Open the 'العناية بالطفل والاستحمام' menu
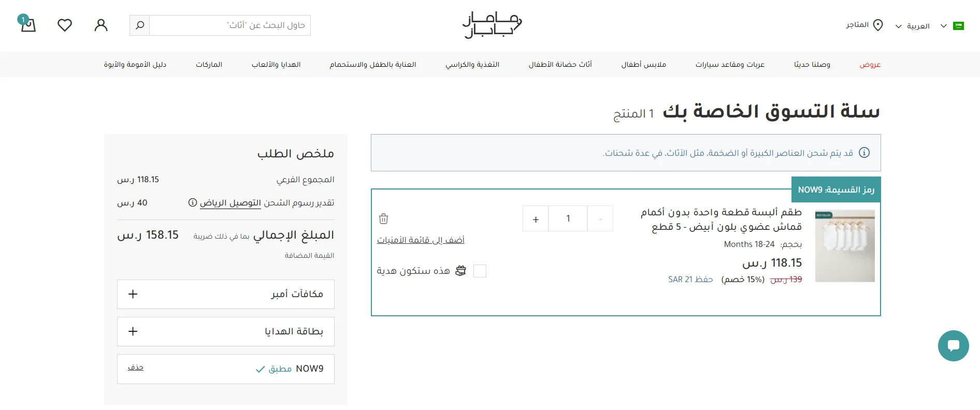Image resolution: width=980 pixels, height=410 pixels. 373,65
